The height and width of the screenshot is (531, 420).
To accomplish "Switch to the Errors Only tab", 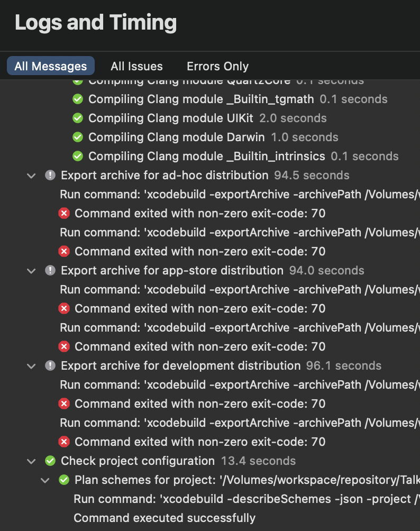I will [x=217, y=66].
